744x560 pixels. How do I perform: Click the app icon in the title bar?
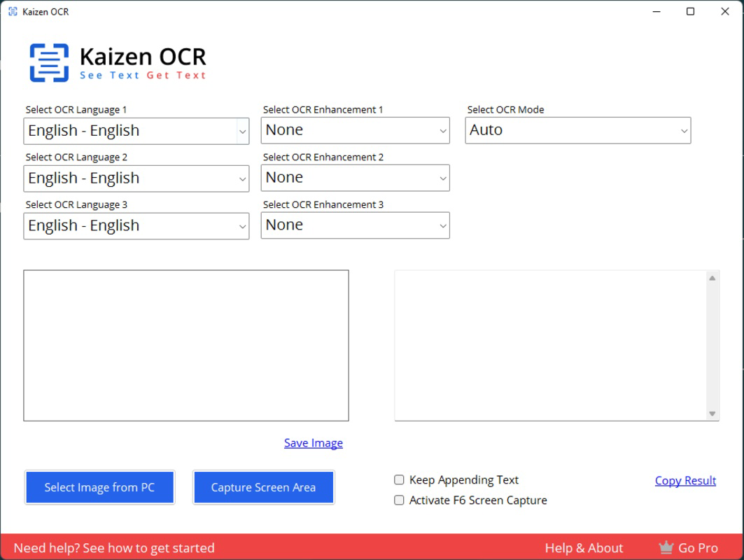[x=11, y=11]
